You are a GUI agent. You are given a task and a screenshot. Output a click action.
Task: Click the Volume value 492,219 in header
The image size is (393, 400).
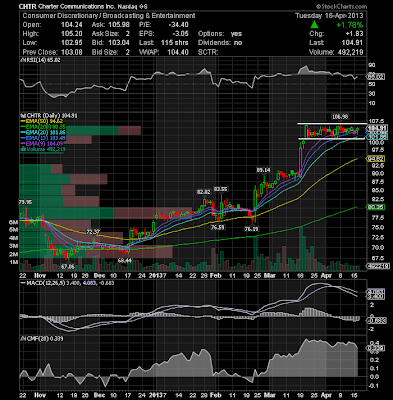click(x=350, y=52)
